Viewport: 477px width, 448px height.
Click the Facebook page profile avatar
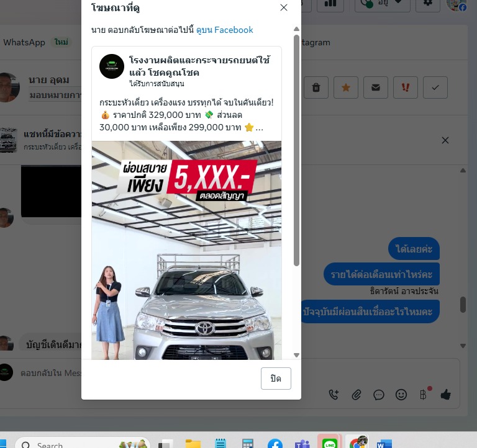click(x=457, y=4)
